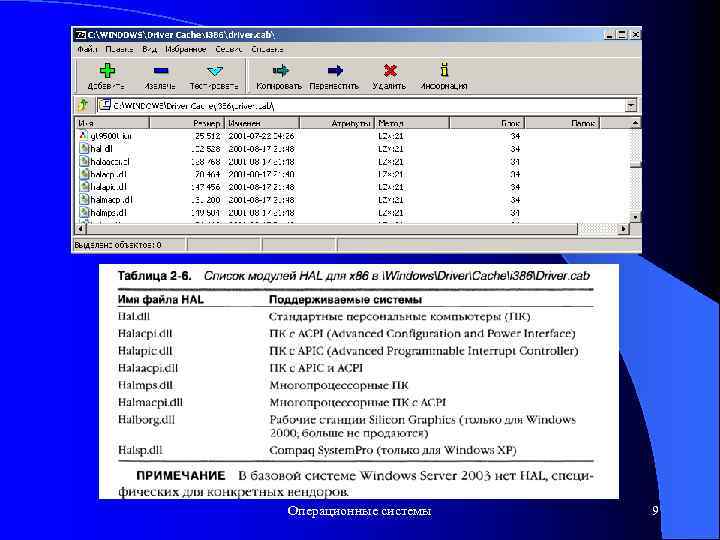Click the icon of the gt9500t.icm file
The width and height of the screenshot is (720, 540).
pos(84,135)
